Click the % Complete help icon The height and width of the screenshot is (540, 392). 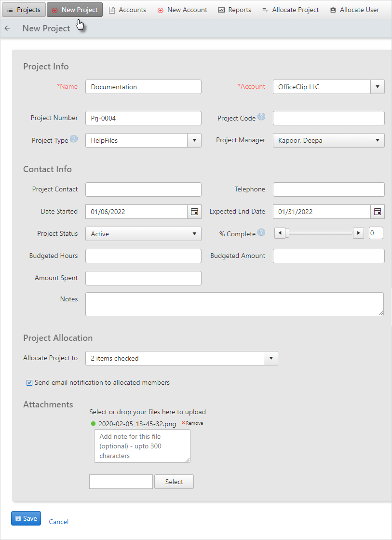tap(261, 232)
